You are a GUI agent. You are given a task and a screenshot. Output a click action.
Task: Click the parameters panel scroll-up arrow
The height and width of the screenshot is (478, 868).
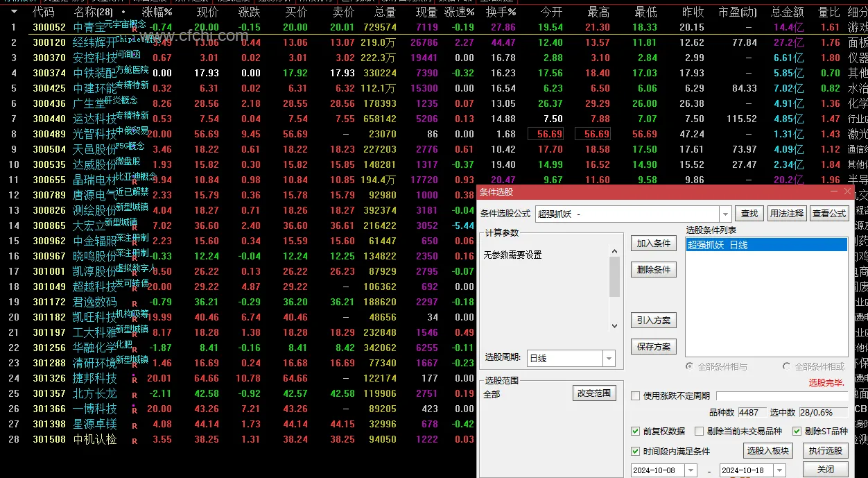click(x=614, y=250)
